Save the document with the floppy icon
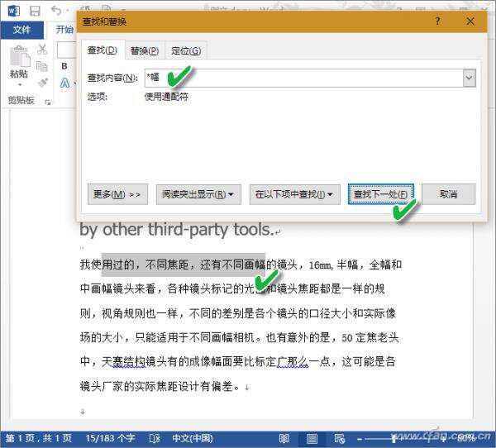Image resolution: width=496 pixels, height=448 pixels. pyautogui.click(x=35, y=11)
